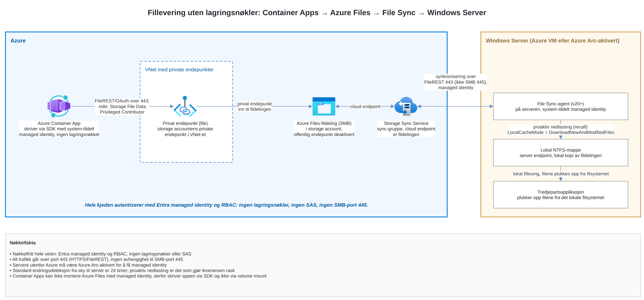
Task: Click 'proaktiv nedlasting (recall)' edge label
Action: click(561, 130)
